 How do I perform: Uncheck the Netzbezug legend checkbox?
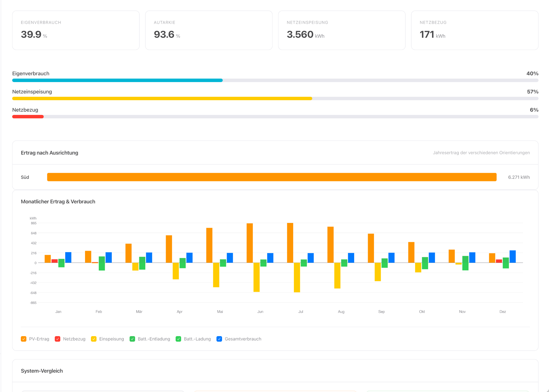tap(58, 339)
